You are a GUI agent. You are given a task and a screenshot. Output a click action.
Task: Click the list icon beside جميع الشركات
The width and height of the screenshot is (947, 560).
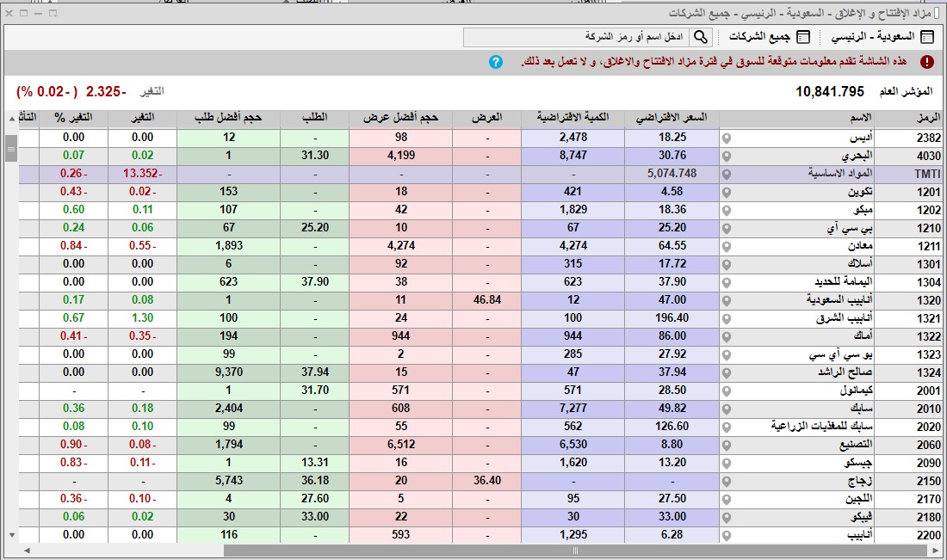pos(803,37)
